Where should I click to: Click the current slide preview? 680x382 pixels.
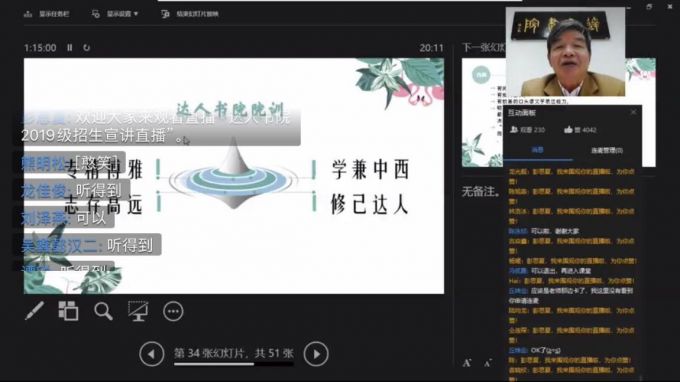(x=234, y=176)
